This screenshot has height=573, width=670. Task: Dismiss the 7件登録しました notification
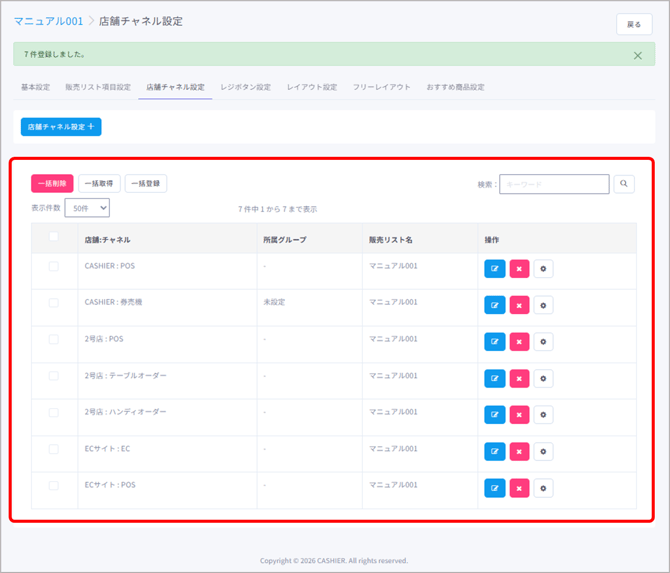coord(638,55)
